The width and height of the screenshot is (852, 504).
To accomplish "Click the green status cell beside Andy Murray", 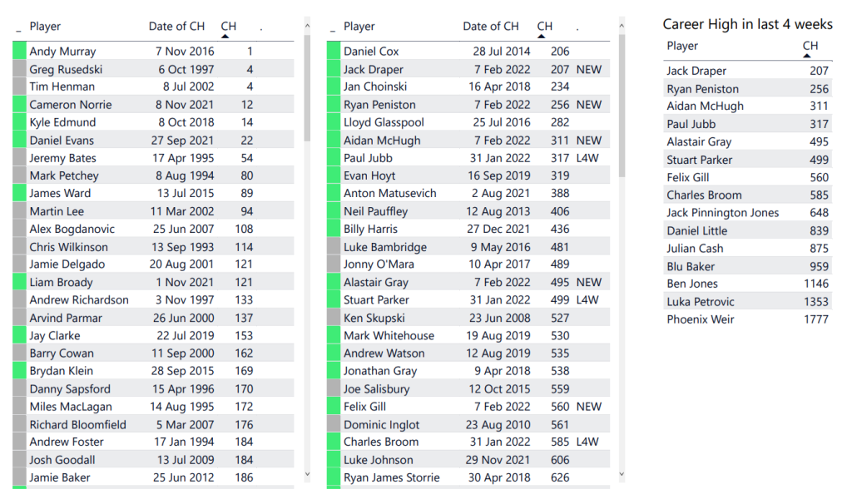I will pos(19,52).
